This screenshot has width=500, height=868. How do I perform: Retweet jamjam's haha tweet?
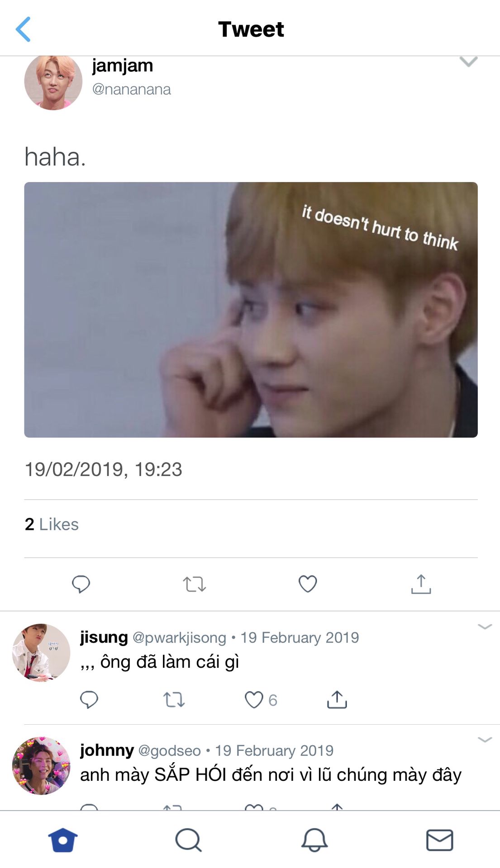(x=195, y=584)
